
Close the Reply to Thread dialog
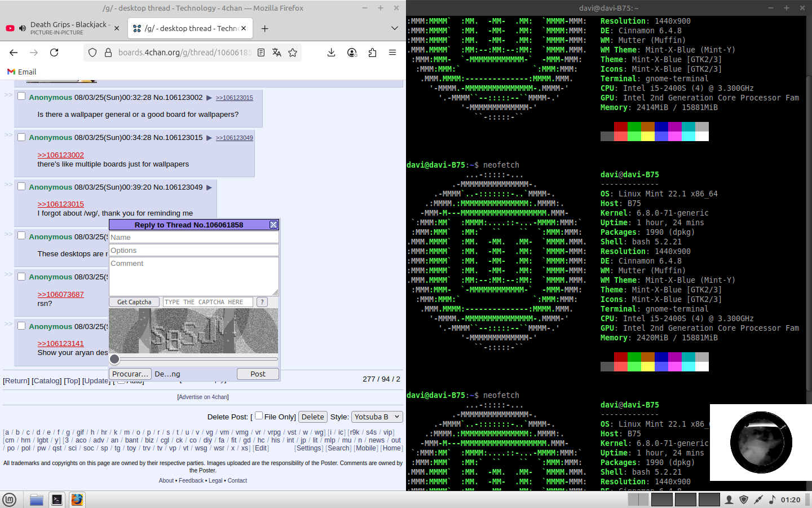coord(273,225)
